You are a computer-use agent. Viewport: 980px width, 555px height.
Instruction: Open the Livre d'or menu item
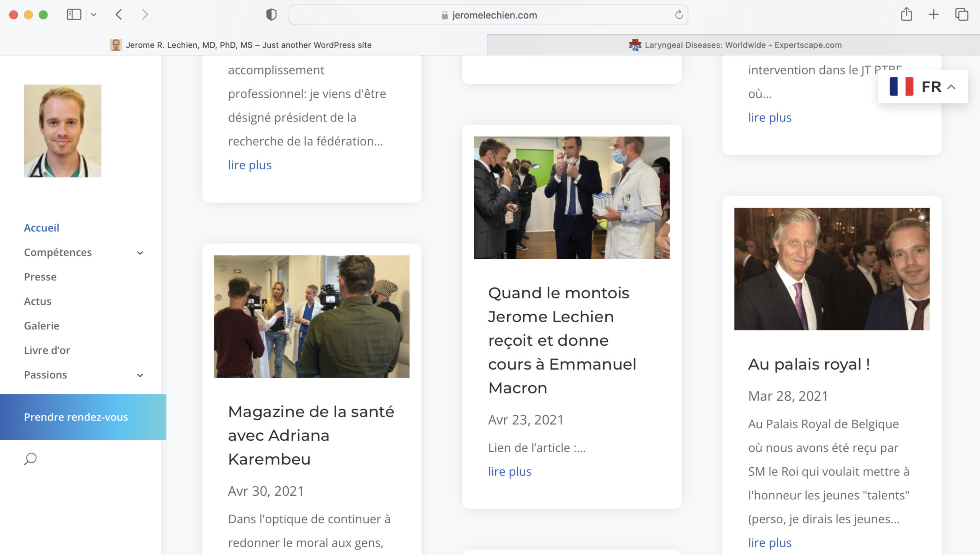pyautogui.click(x=47, y=350)
